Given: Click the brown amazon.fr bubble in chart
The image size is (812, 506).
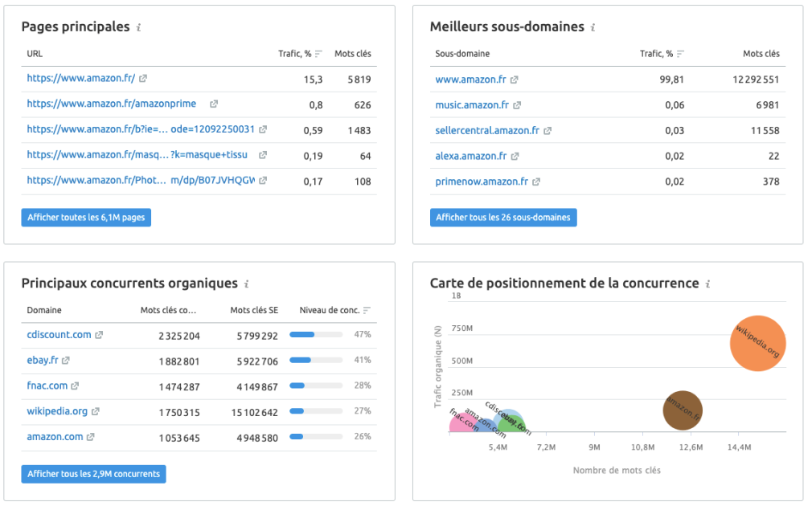Looking at the screenshot, I should [x=683, y=410].
